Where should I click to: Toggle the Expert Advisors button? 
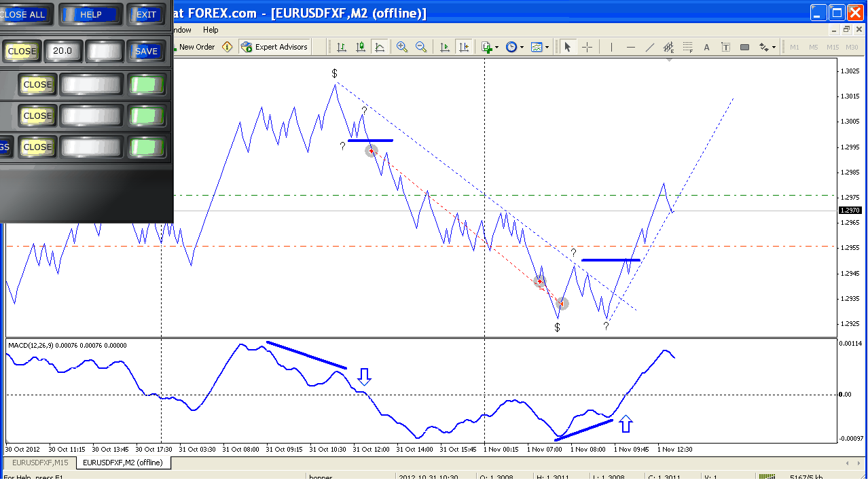pos(274,47)
